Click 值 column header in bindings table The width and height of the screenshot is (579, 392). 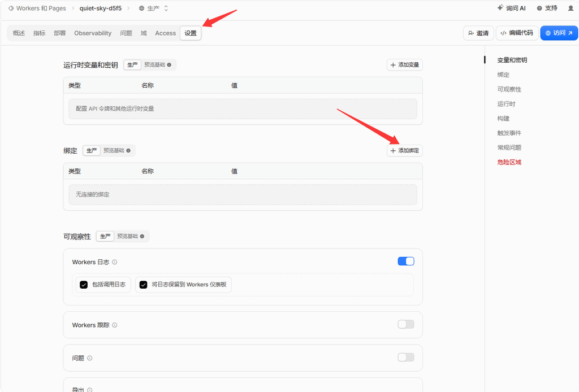[x=234, y=172]
